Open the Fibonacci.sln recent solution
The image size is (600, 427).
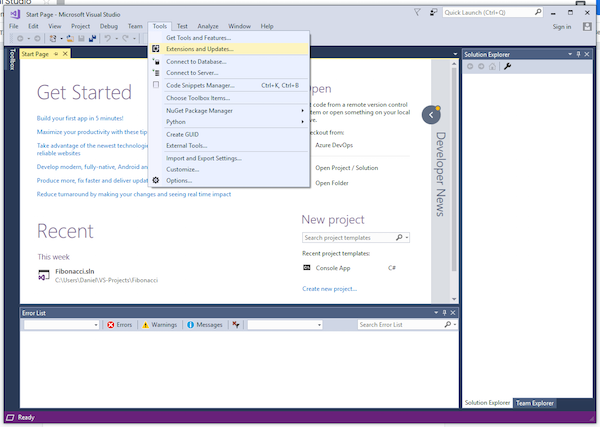click(x=75, y=271)
